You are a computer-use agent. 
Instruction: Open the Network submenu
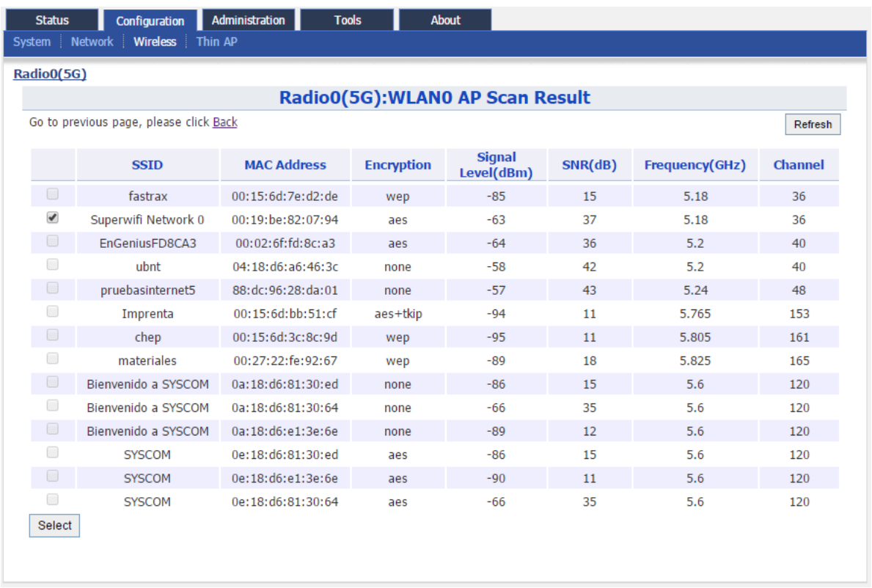point(92,42)
